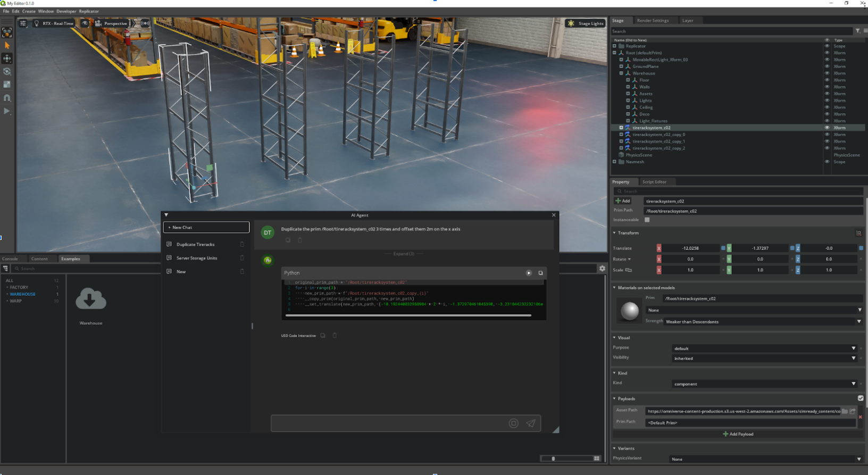Delete the USD Code Interactive response
Image resolution: width=868 pixels, height=475 pixels.
pyautogui.click(x=335, y=336)
